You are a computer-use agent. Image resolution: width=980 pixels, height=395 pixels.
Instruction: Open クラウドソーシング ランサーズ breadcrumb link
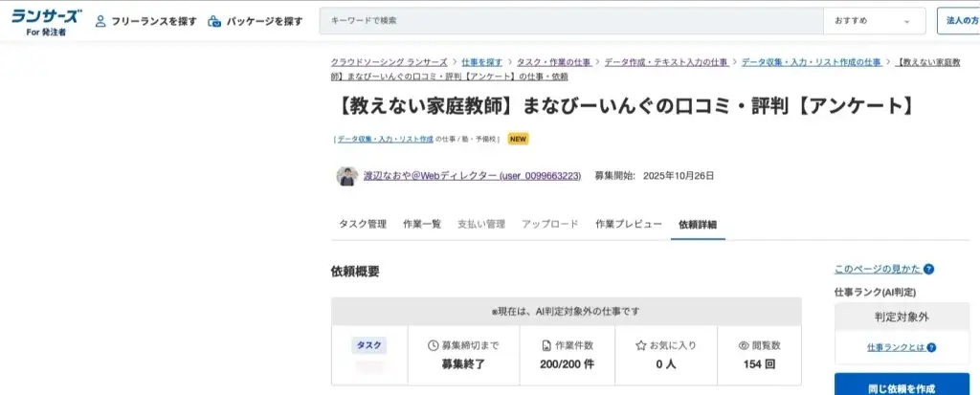pyautogui.click(x=389, y=62)
